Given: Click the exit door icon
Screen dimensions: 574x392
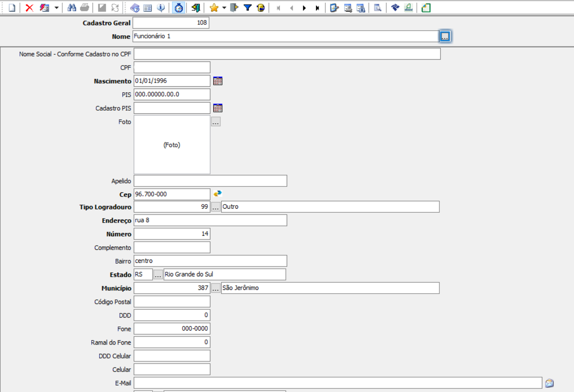Looking at the screenshot, I should click(196, 8).
